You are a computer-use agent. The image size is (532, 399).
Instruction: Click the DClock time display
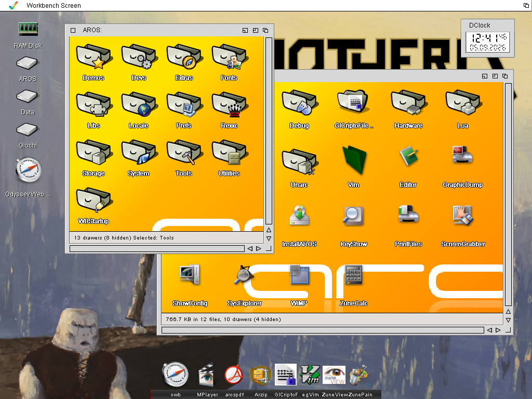coord(488,42)
